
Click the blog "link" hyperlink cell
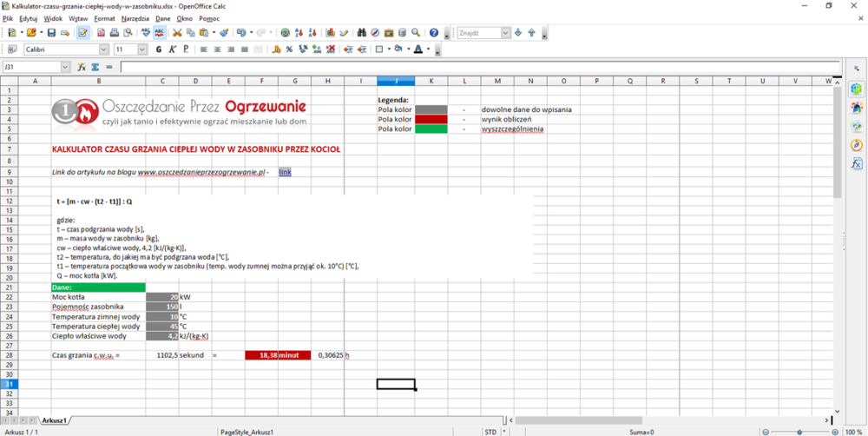point(285,172)
